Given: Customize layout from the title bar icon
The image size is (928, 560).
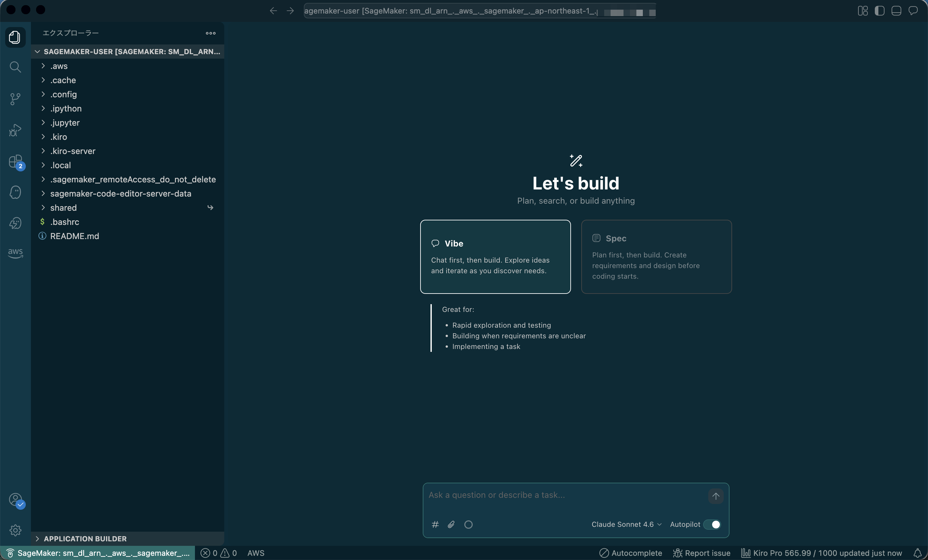Looking at the screenshot, I should point(863,11).
